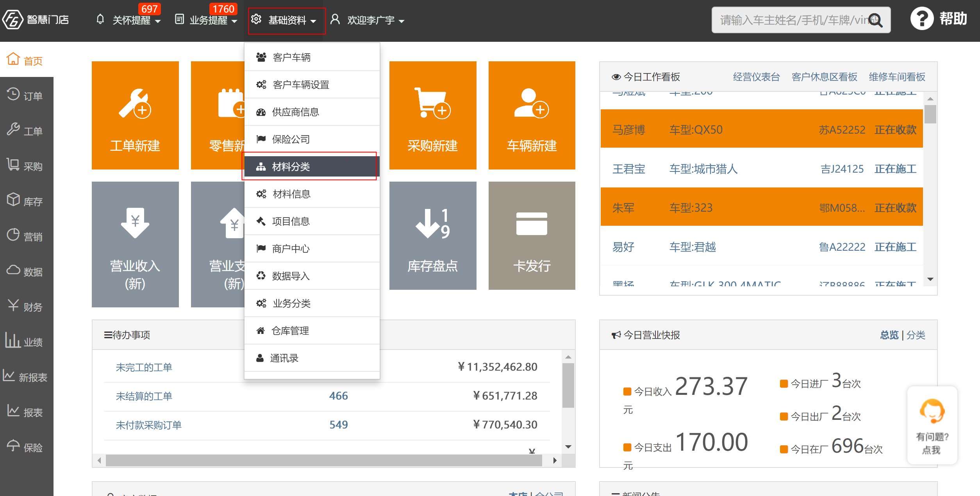Select 保险公司 menu item
This screenshot has height=496, width=980.
(312, 139)
